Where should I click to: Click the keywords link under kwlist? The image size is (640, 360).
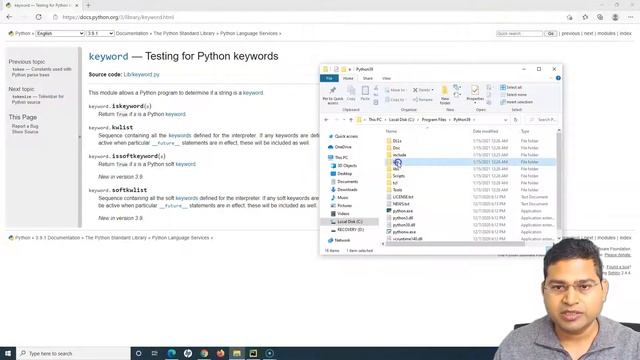click(x=180, y=135)
